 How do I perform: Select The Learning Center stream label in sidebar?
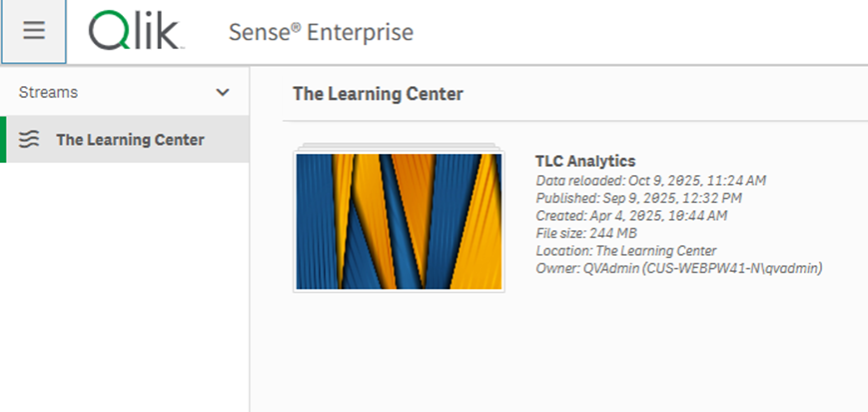tap(130, 140)
